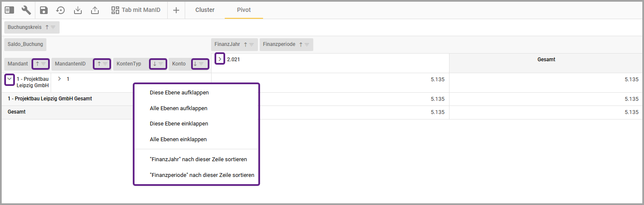Add new tab with plus icon
This screenshot has height=205, width=644.
point(176,10)
